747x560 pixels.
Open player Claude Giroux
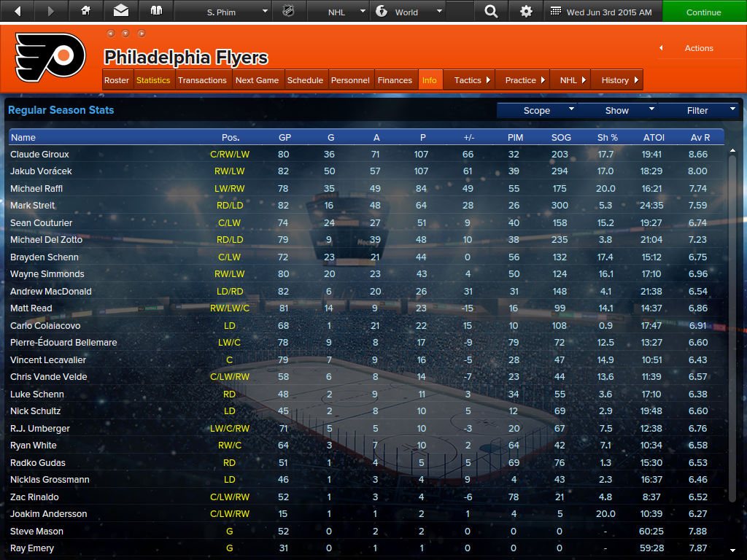(x=39, y=155)
